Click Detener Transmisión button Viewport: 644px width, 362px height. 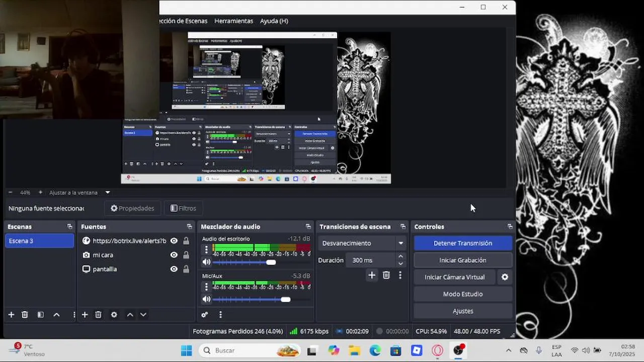(x=463, y=243)
